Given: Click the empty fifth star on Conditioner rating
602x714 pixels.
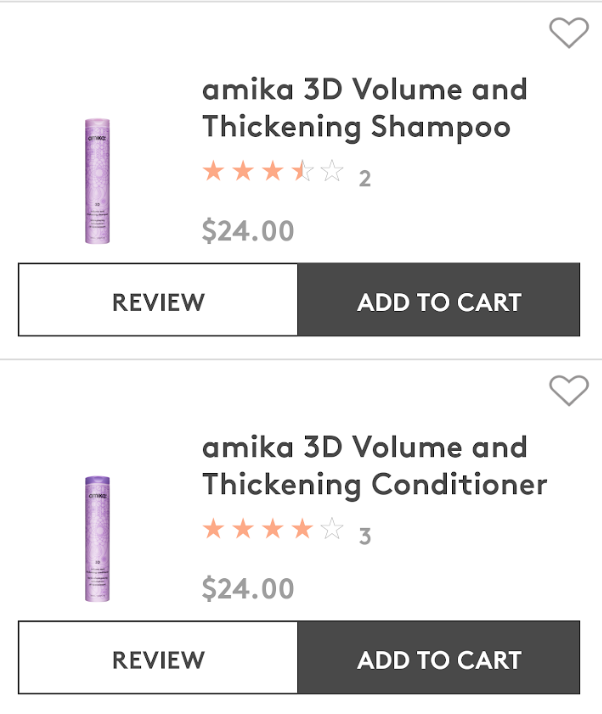Looking at the screenshot, I should [332, 529].
